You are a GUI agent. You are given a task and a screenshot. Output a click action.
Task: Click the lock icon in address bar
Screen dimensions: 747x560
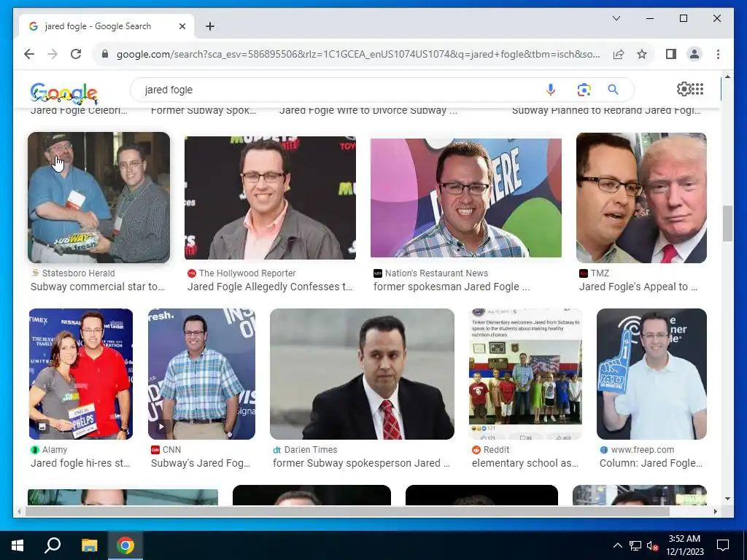tap(105, 54)
